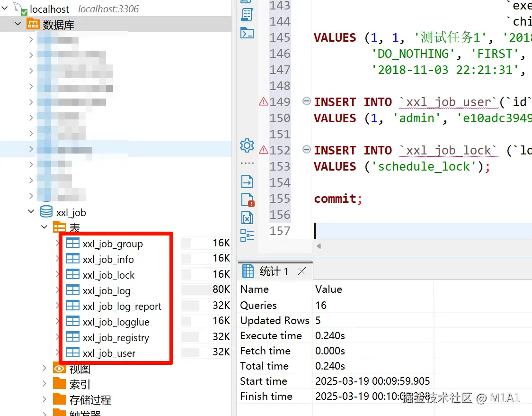Image resolution: width=532 pixels, height=416 pixels.
Task: Click line number 157 in the gutter
Action: [280, 231]
